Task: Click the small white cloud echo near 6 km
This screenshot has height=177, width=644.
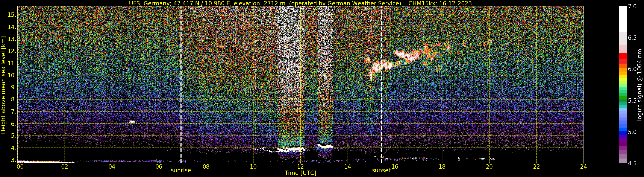Action: click(x=132, y=122)
